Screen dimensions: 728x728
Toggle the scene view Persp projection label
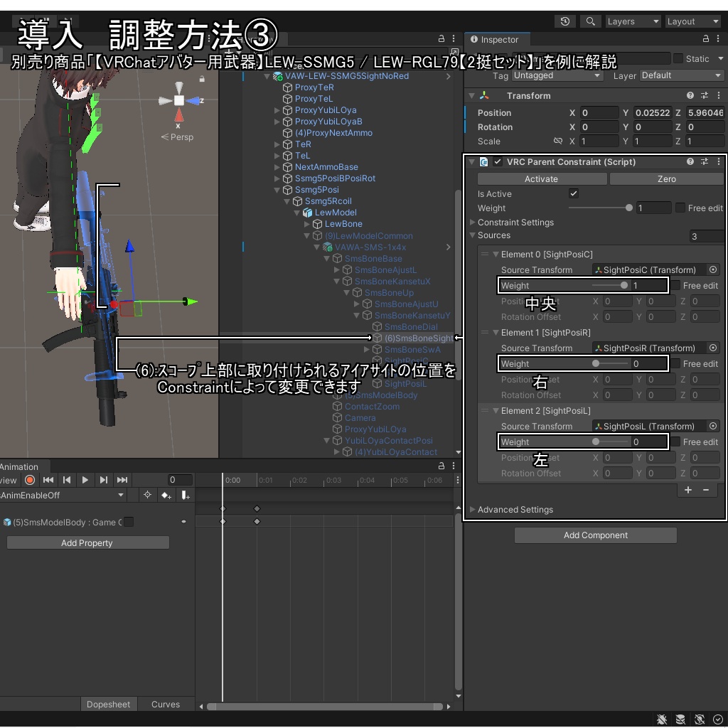click(x=177, y=137)
